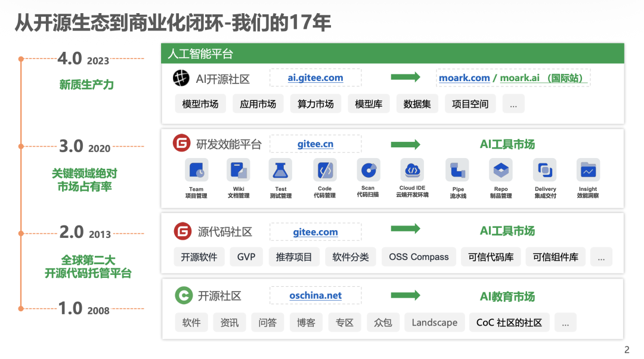Click the ellipsis tag after 项目空间
644x359 pixels.
(x=513, y=104)
